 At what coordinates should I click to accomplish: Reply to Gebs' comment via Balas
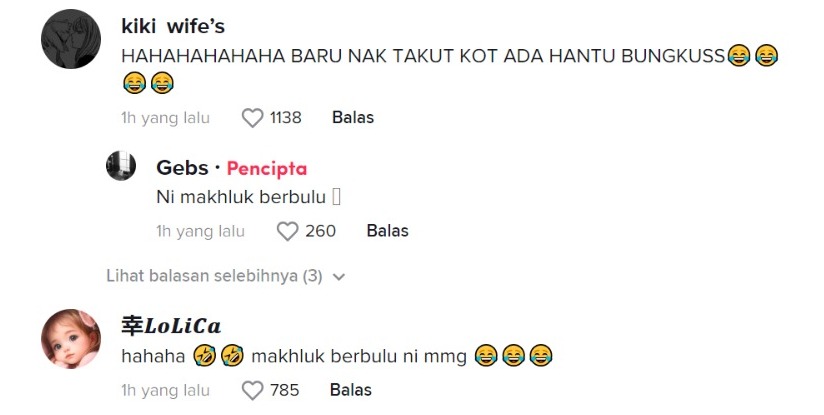pyautogui.click(x=388, y=231)
